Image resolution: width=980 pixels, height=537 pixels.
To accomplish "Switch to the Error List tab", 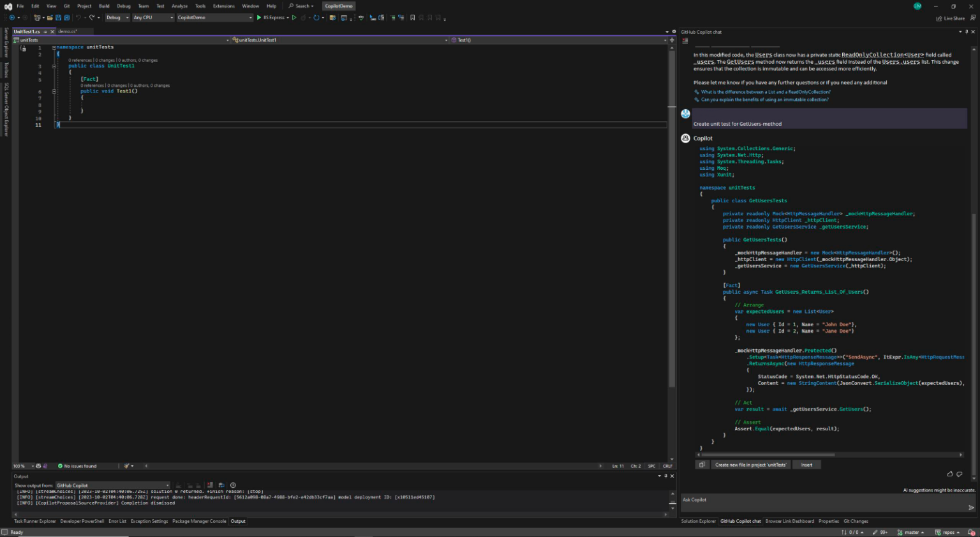I will 117,521.
